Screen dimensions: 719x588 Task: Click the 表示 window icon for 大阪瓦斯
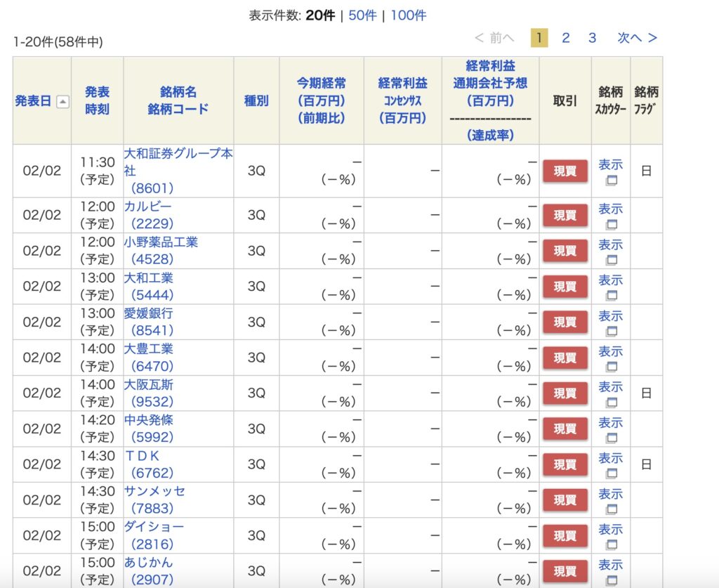[x=611, y=403]
